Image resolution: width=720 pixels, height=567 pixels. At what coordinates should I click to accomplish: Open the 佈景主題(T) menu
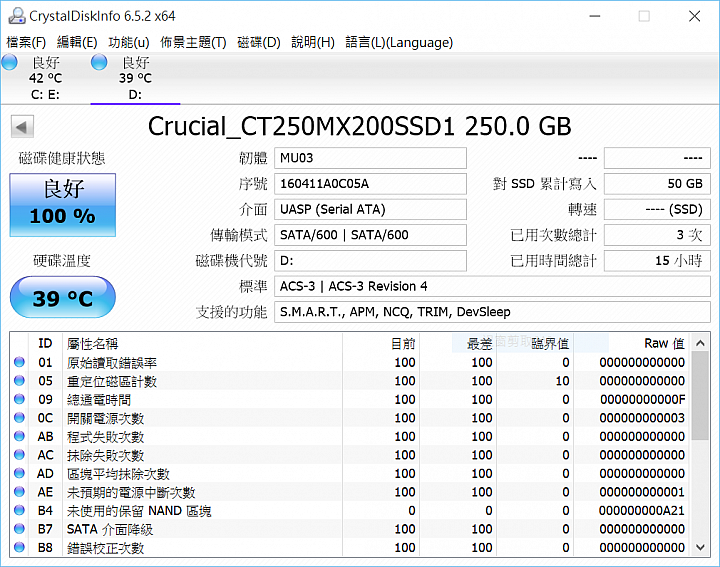193,42
